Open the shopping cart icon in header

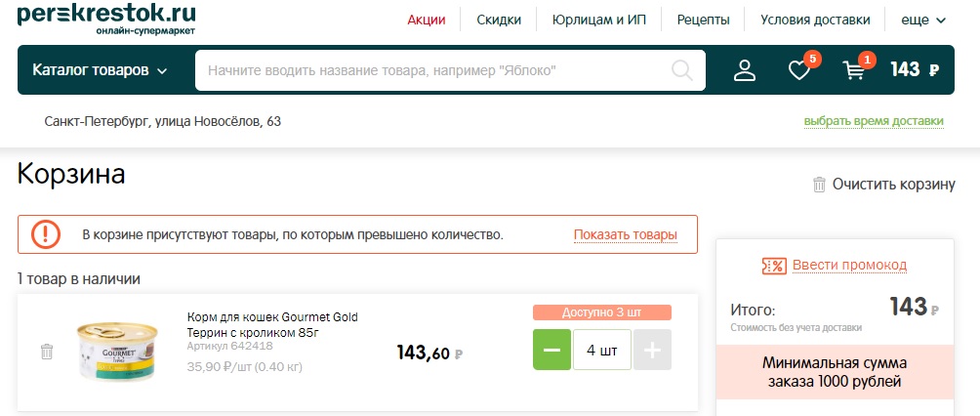tap(854, 70)
